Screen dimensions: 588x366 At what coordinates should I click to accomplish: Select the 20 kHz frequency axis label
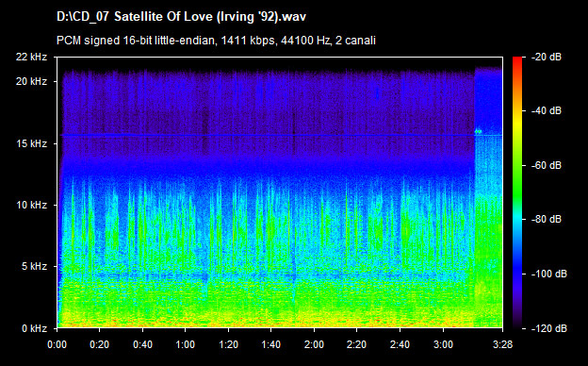coord(31,81)
